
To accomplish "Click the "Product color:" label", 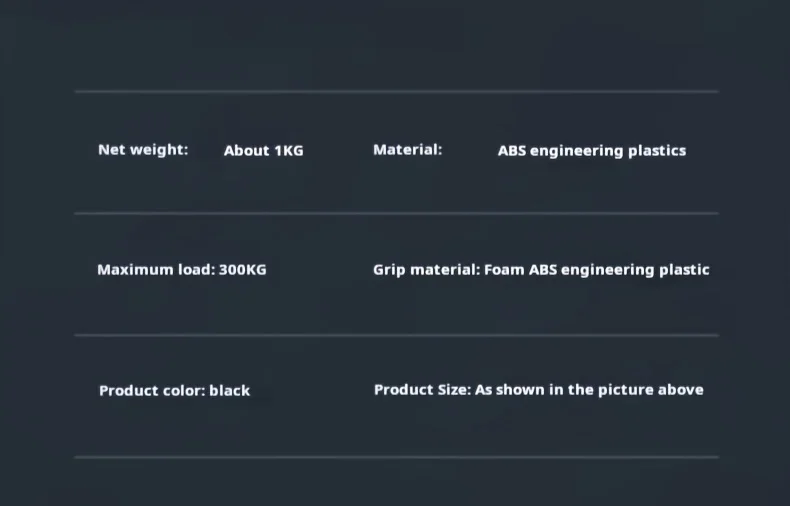I will pos(152,391).
